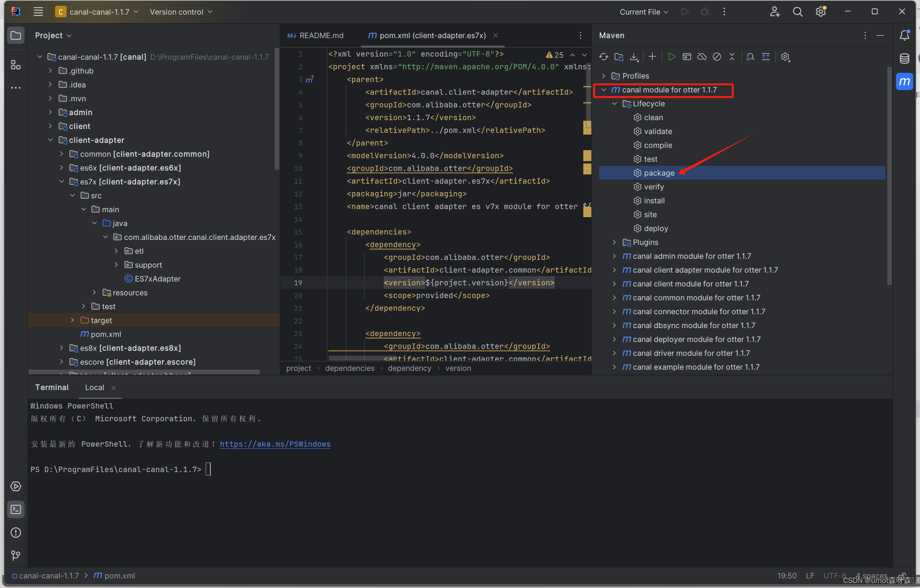
Task: Open Problems tool window icon
Action: pyautogui.click(x=16, y=533)
